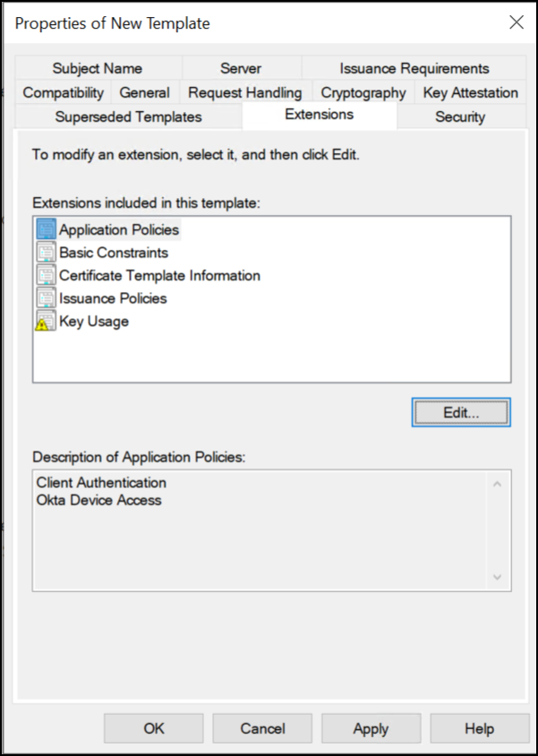Confirm with the OK button

coord(154,728)
